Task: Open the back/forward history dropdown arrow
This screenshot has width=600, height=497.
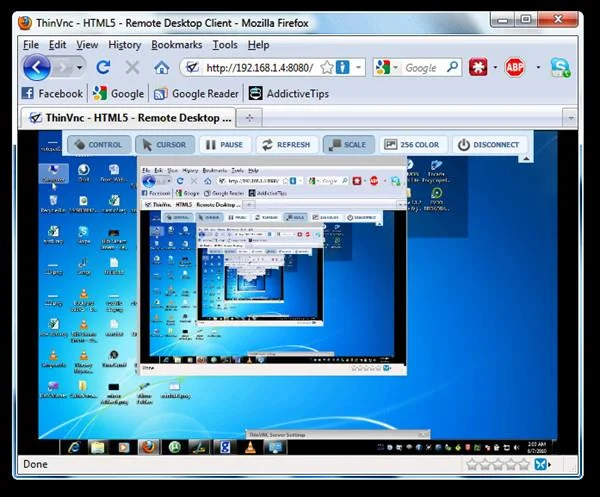Action: coord(80,68)
